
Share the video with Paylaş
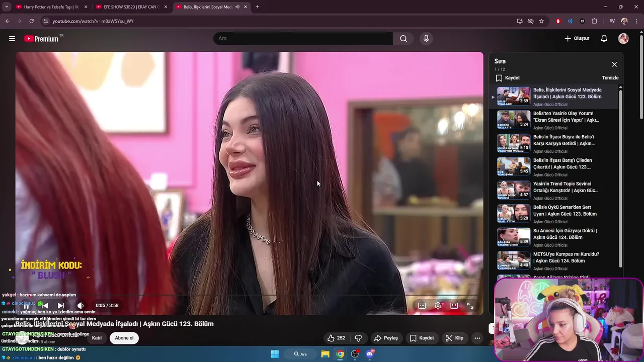[x=386, y=338]
